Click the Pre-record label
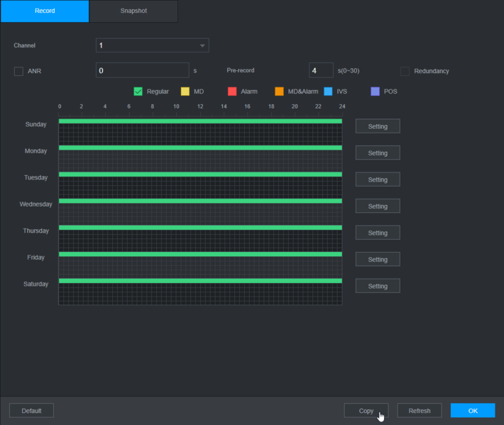Image resolution: width=504 pixels, height=425 pixels. [x=241, y=70]
